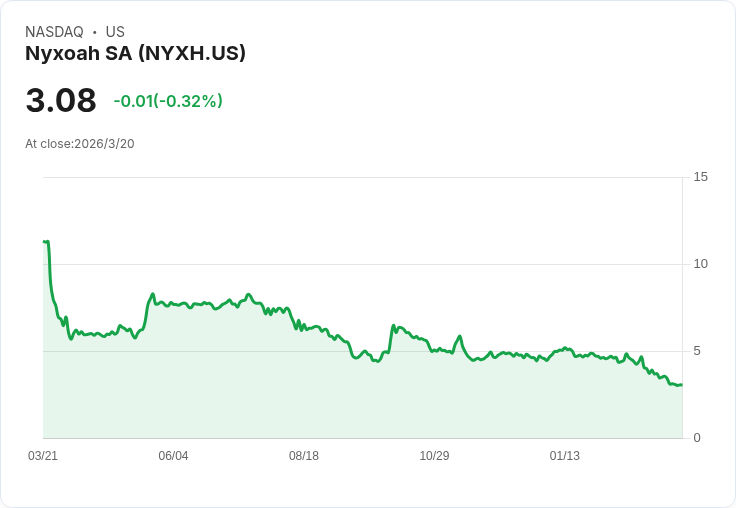Image resolution: width=736 pixels, height=508 pixels.
Task: Click the starting peak of the price line
Action: (46, 241)
